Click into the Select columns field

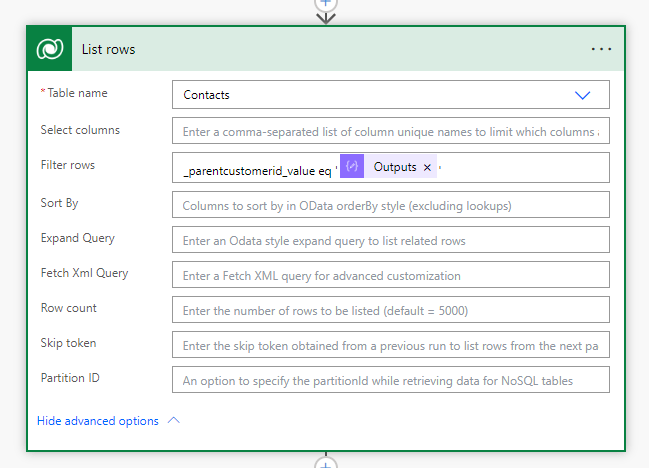point(390,130)
